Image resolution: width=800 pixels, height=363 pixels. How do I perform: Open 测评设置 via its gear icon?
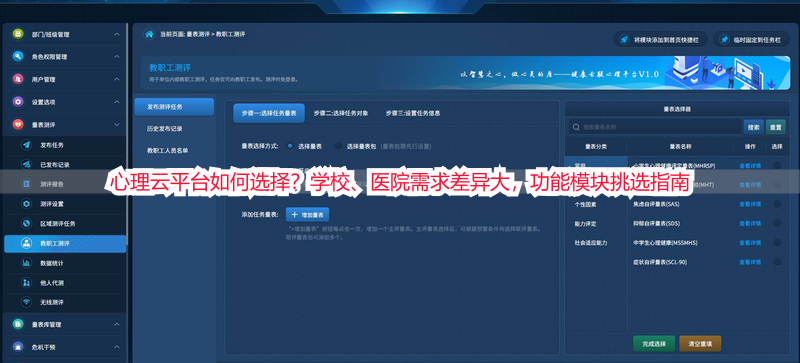27,204
